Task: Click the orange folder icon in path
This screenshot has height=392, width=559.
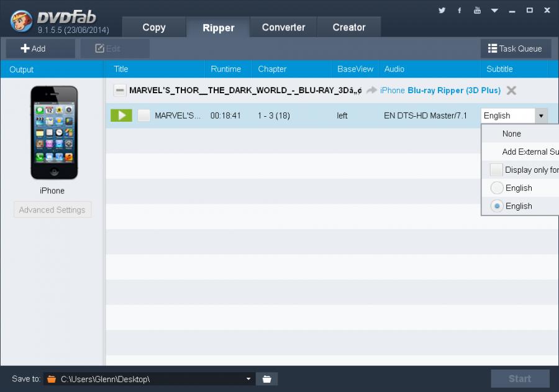Action: (52, 379)
